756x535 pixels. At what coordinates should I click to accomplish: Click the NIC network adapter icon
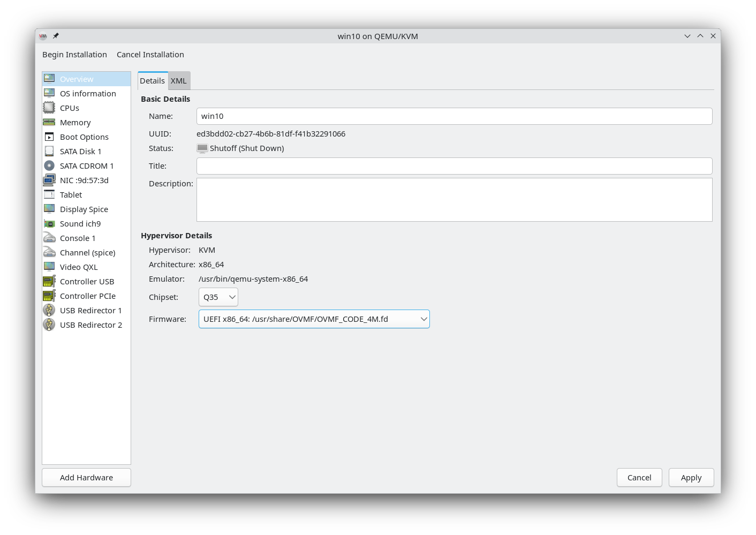tap(49, 180)
